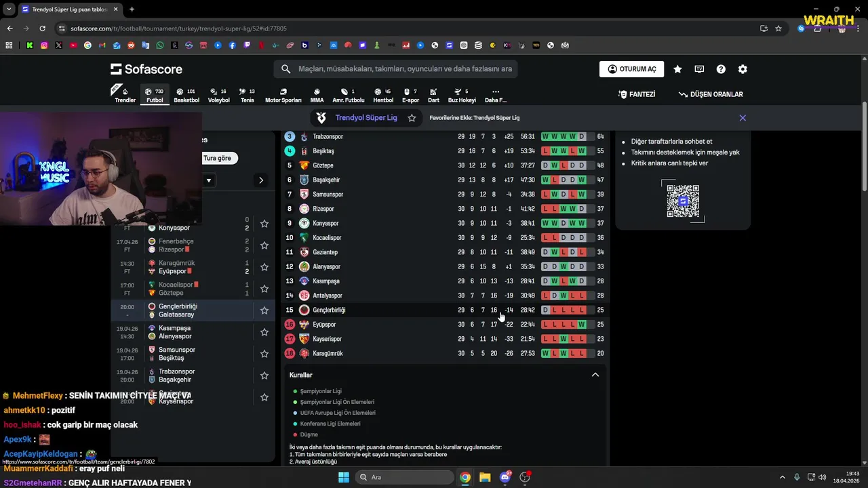Click Başakşehir row in standings
This screenshot has width=868, height=488.
pyautogui.click(x=445, y=180)
